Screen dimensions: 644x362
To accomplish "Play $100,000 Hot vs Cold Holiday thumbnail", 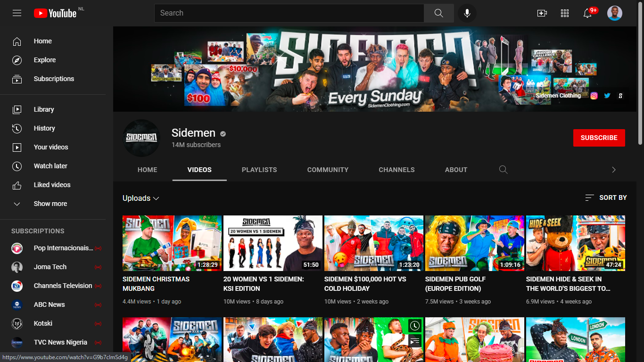I will 374,243.
